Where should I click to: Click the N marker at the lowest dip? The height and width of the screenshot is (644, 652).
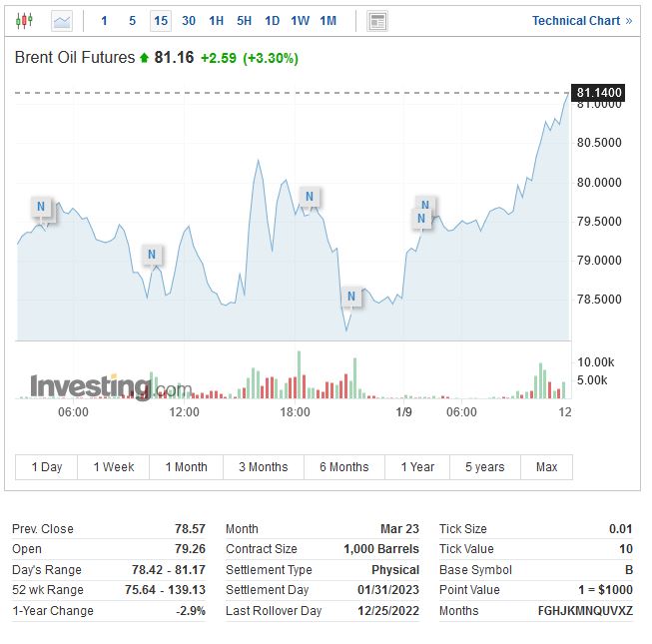(x=350, y=297)
